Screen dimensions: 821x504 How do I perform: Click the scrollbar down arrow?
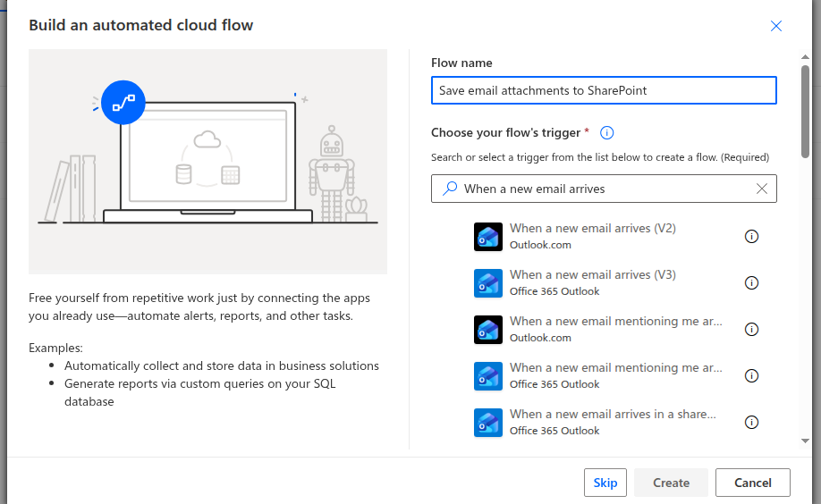[x=805, y=441]
